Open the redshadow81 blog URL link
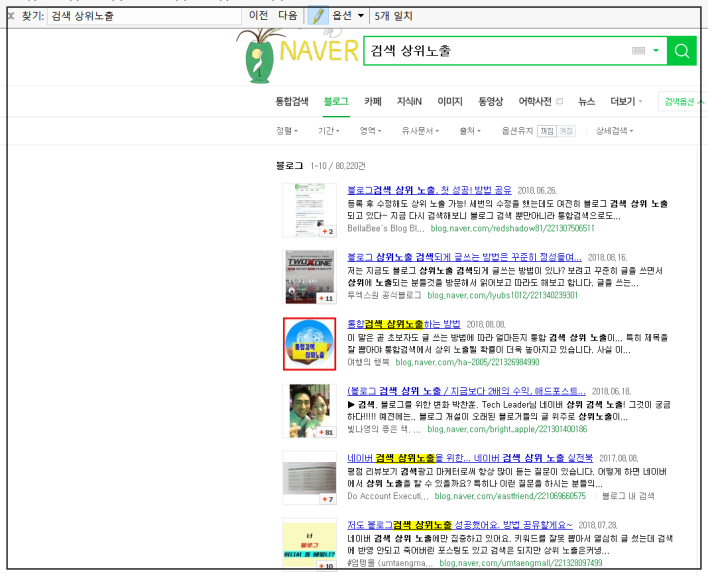This screenshot has height=576, width=708. 512,228
